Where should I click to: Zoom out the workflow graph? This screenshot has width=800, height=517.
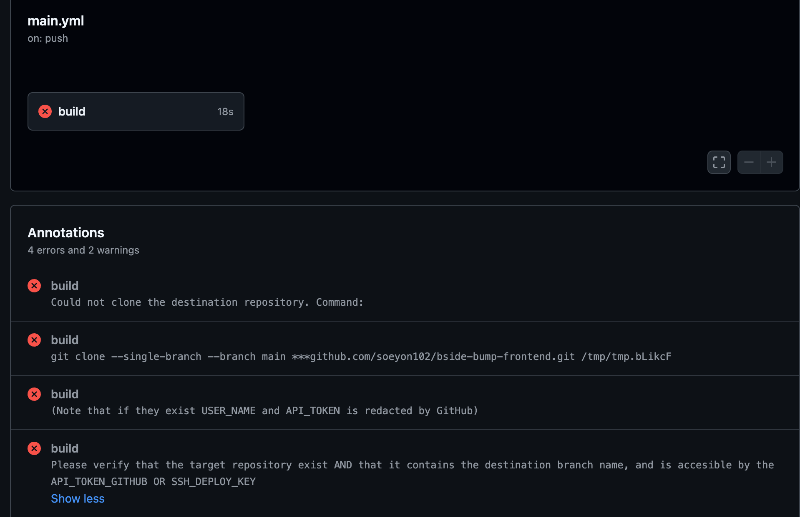coord(748,162)
